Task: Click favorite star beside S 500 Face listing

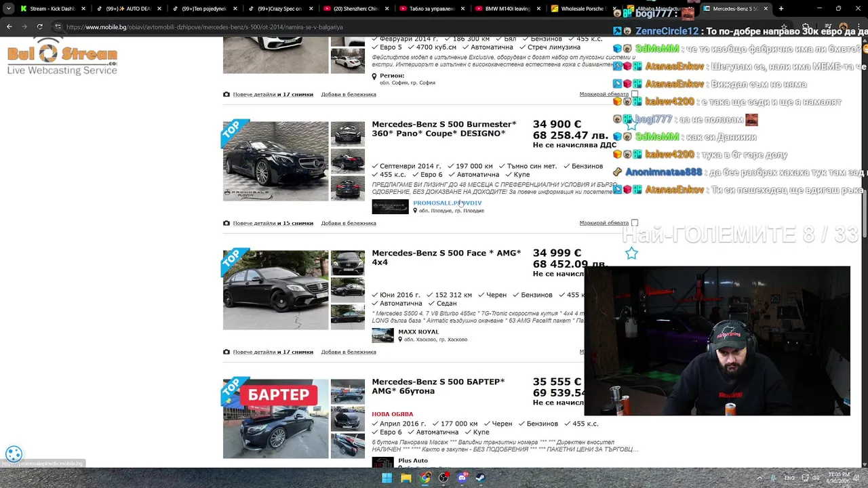Action: click(x=631, y=253)
